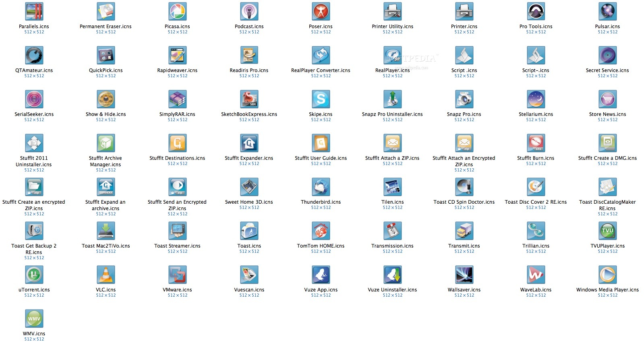Click the Secret Service icon

[x=608, y=56]
